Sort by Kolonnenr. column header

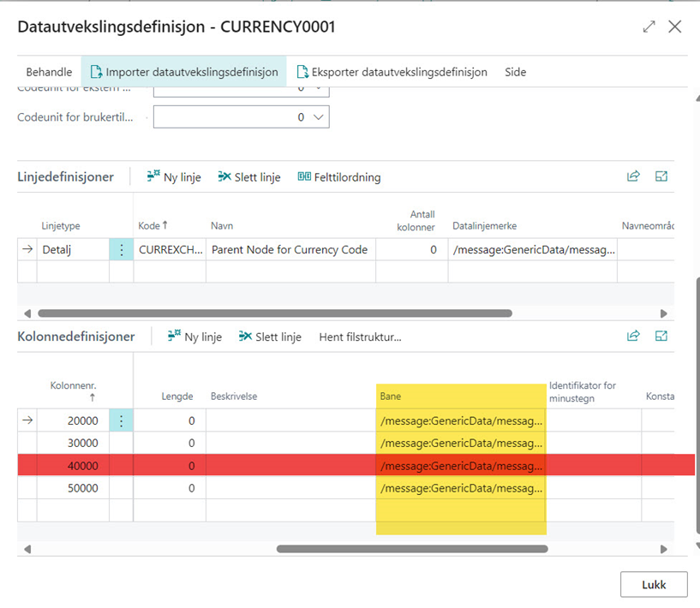[x=73, y=390]
